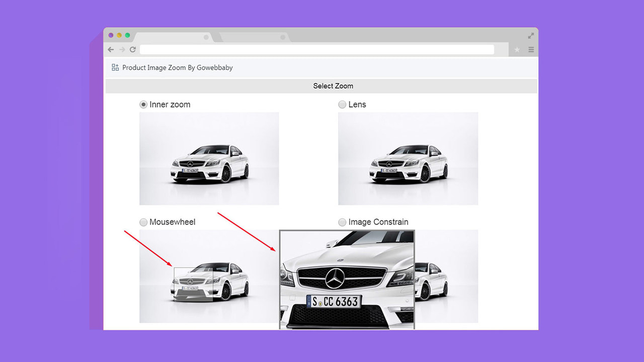Click the fullscreen expand arrows top-right
This screenshot has width=644, height=362.
[530, 35]
